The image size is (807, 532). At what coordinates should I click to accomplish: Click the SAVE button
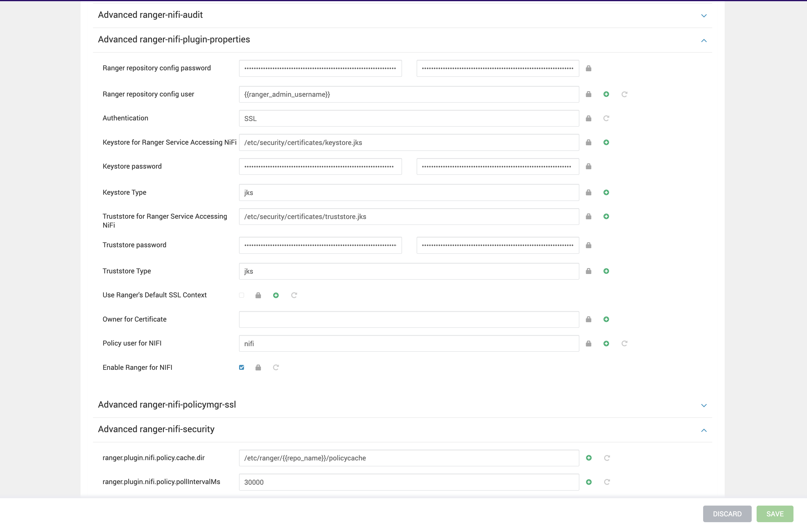click(x=775, y=514)
